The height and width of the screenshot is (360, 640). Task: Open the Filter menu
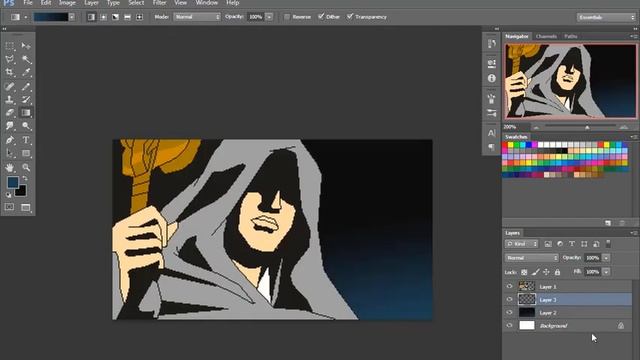159,3
